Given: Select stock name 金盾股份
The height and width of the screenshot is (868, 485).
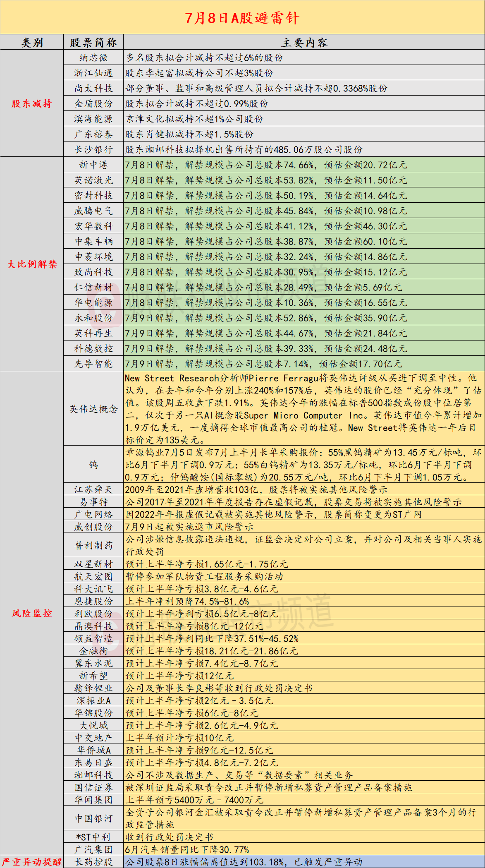Looking at the screenshot, I should (x=93, y=103).
